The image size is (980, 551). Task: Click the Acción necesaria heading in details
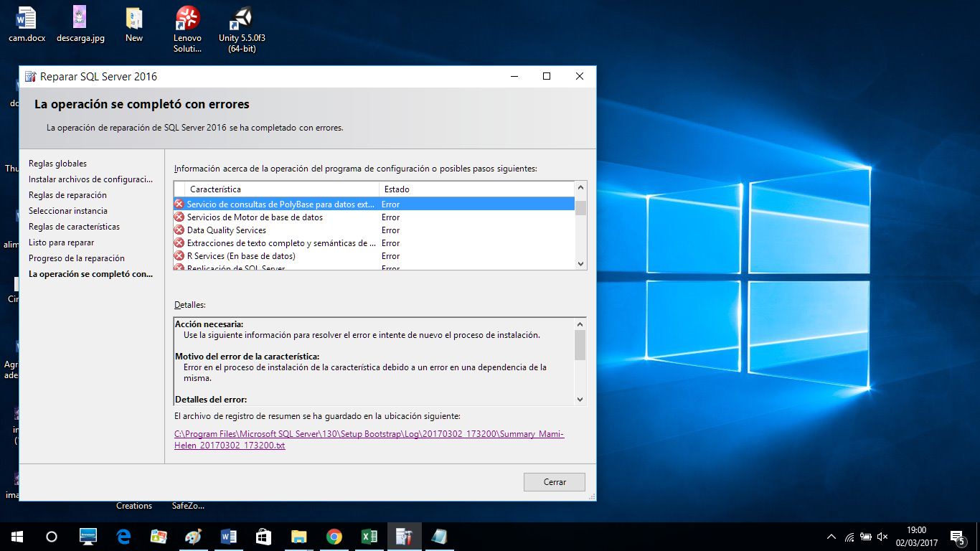[209, 324]
